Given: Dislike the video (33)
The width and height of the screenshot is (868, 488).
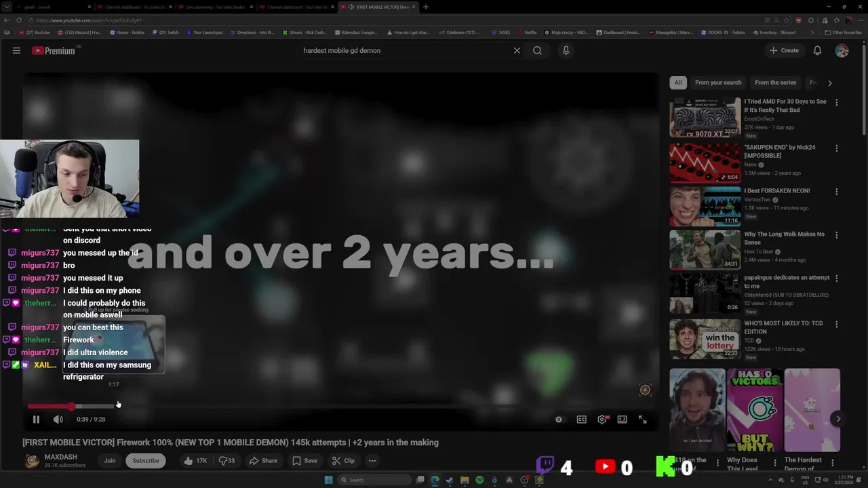Looking at the screenshot, I should tap(226, 461).
